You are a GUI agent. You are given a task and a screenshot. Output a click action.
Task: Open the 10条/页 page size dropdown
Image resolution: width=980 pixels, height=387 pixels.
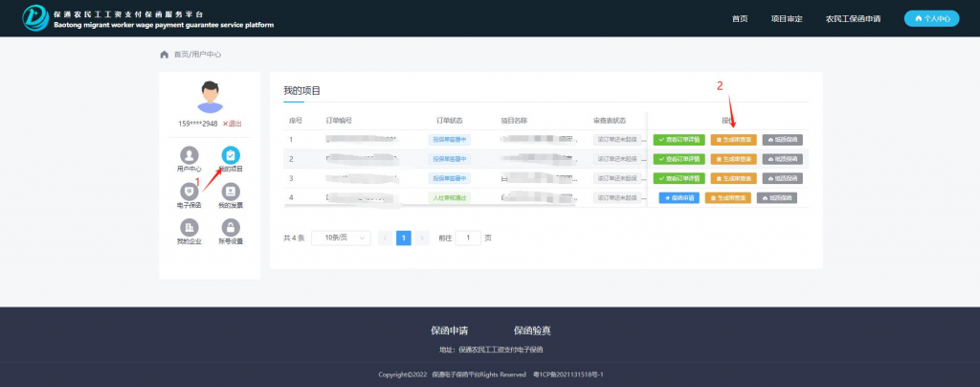click(341, 239)
